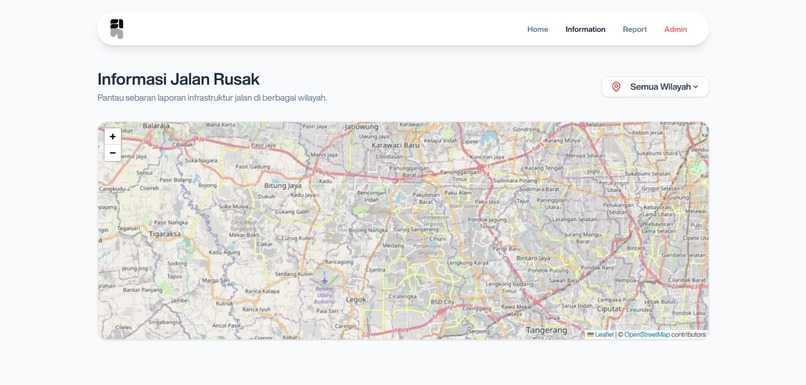The image size is (806, 385).
Task: Click the Informasi Jalan Rusak heading
Action: pos(178,79)
